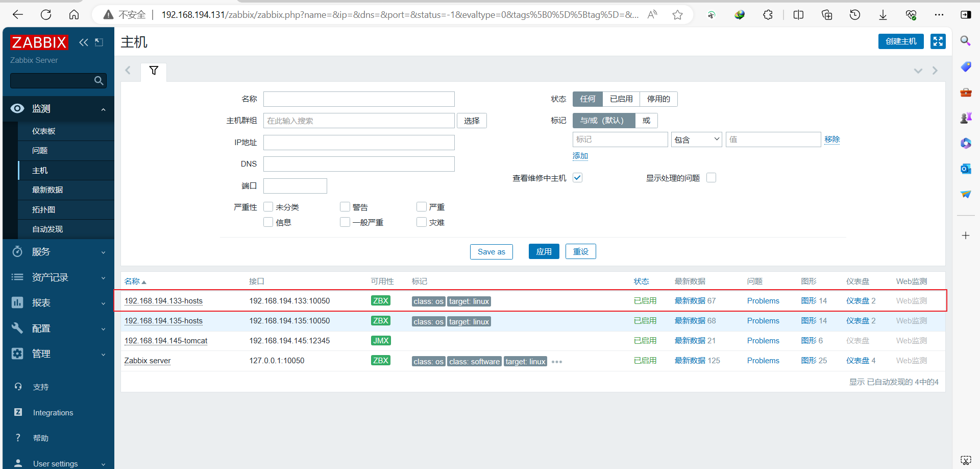The width and height of the screenshot is (980, 469).
Task: Expand the 服务 sidebar section
Action: (x=58, y=252)
